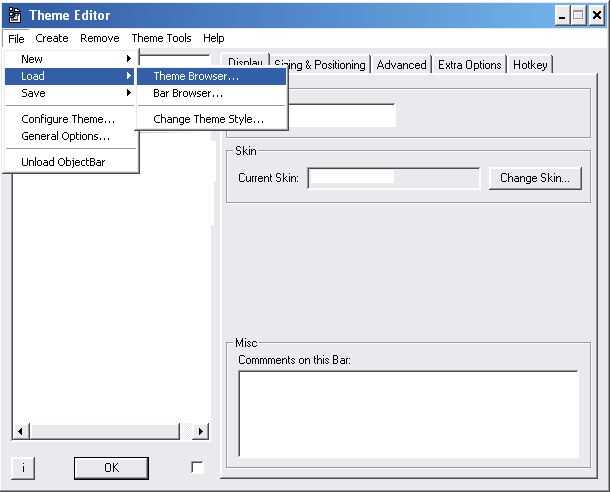Choose Bar Browser from Load submenu
Screen dimensions: 611x492
coord(212,93)
